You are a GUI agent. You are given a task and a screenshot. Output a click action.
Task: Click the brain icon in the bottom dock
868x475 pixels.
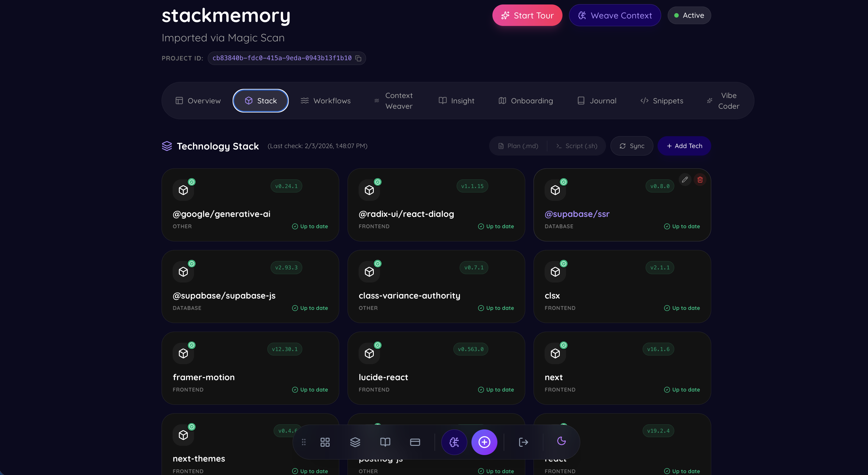pyautogui.click(x=454, y=442)
